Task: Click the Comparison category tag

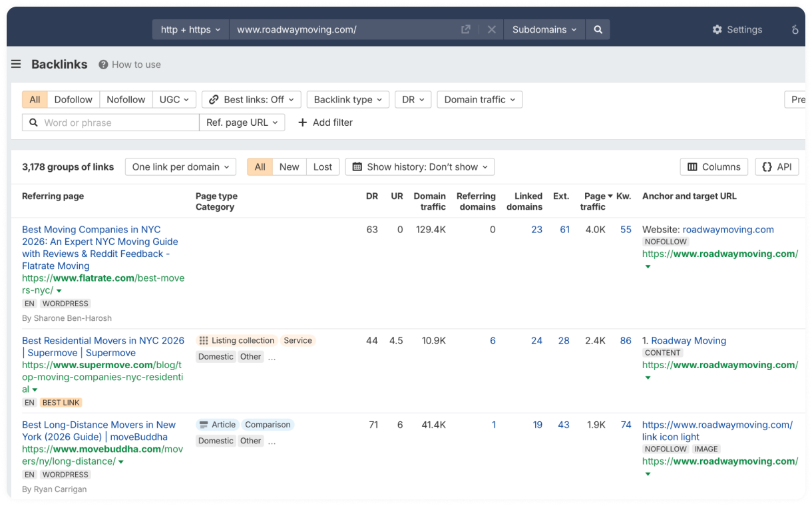Action: 268,424
